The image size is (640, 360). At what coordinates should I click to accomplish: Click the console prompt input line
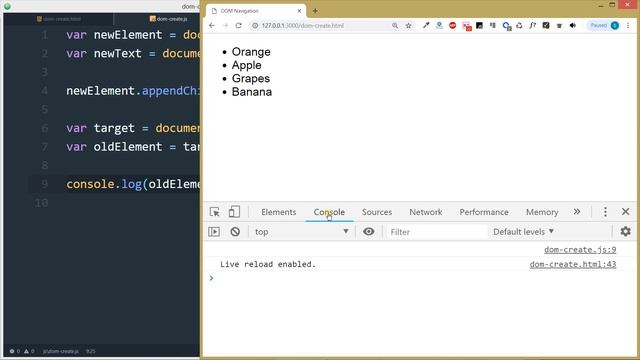coord(420,278)
